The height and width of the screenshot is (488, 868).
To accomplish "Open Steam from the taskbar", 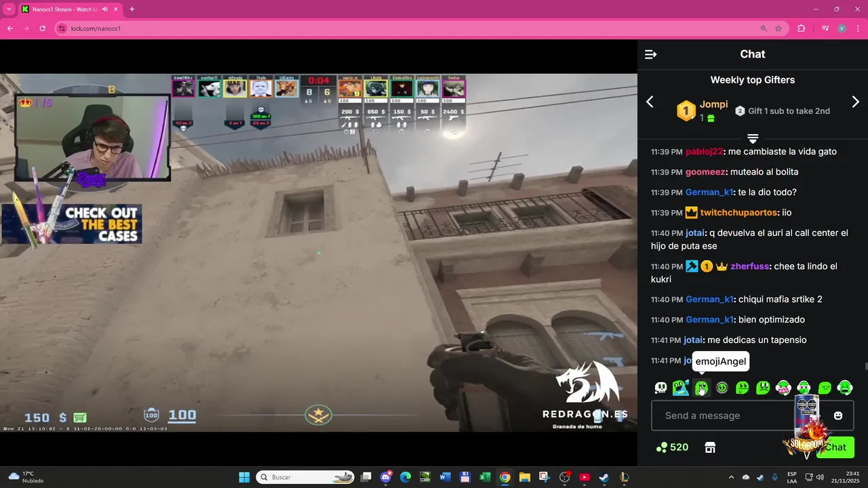I will (x=604, y=477).
